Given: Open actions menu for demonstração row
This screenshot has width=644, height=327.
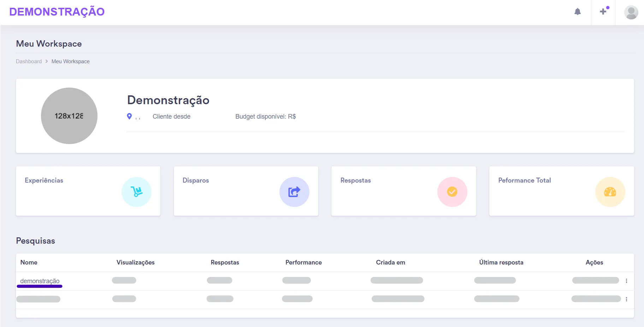Looking at the screenshot, I should coord(626,281).
